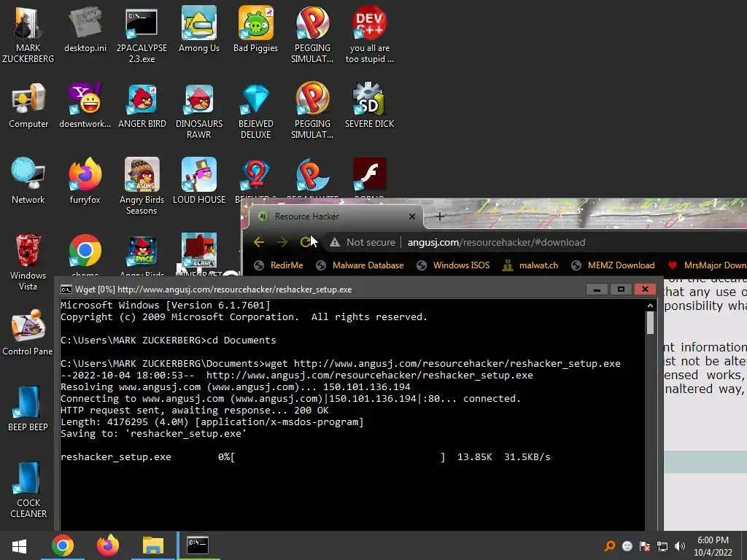Minimize the Wget command prompt window
This screenshot has width=747, height=560.
tap(597, 289)
